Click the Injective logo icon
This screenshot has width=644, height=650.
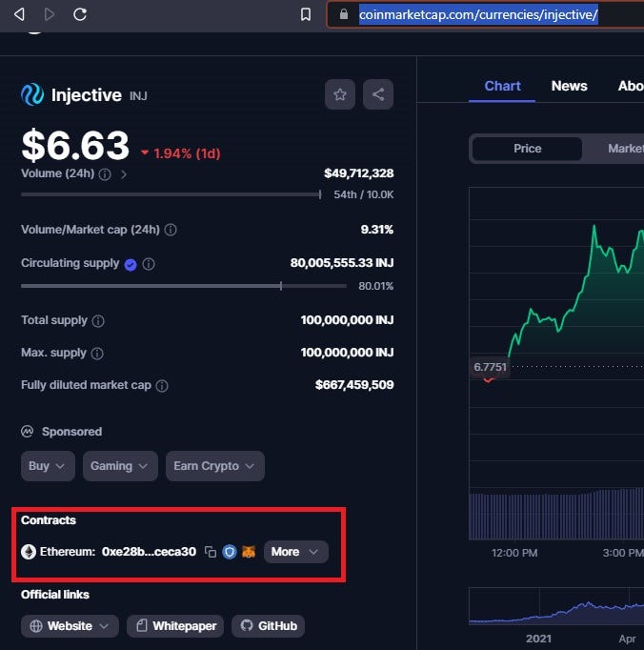pos(32,94)
